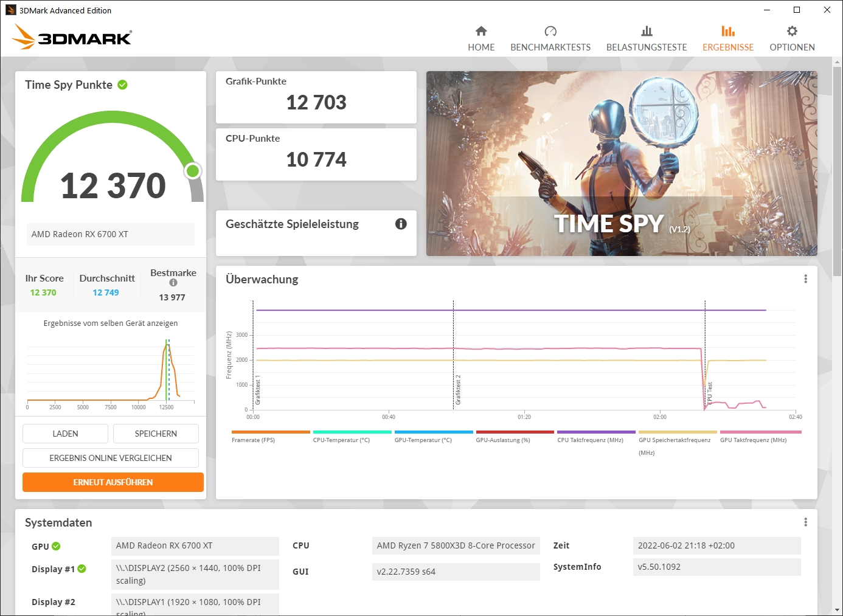Open Benchmarktests via the gauge icon
Screen dimensions: 843x616
550,31
